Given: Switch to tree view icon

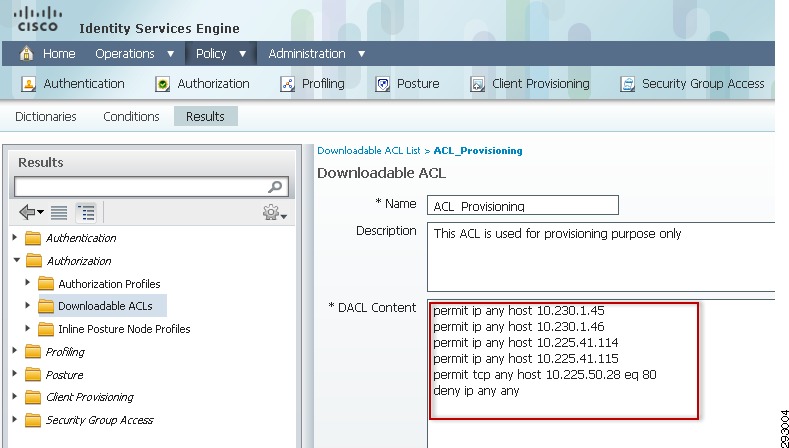Looking at the screenshot, I should coord(87,212).
